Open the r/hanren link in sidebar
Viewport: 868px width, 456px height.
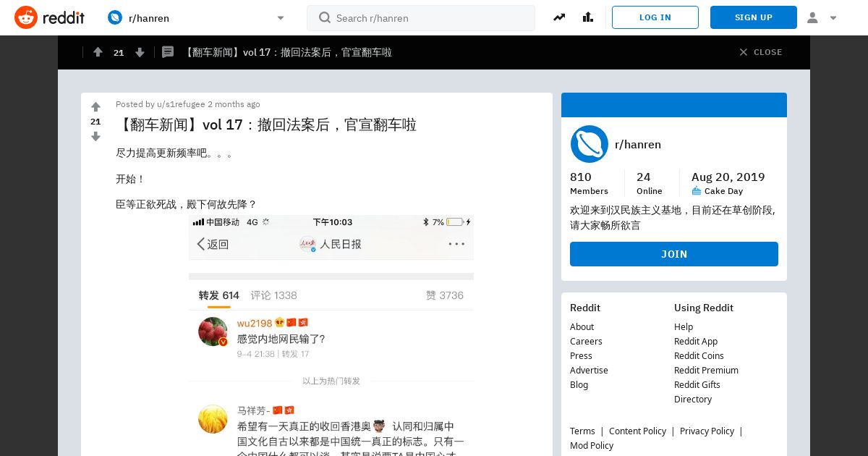(x=638, y=144)
